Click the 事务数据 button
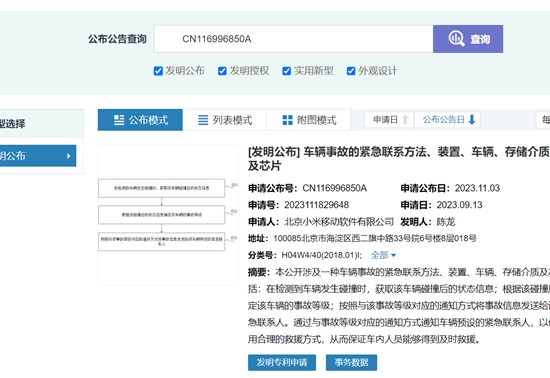550x378 pixels. 351,362
